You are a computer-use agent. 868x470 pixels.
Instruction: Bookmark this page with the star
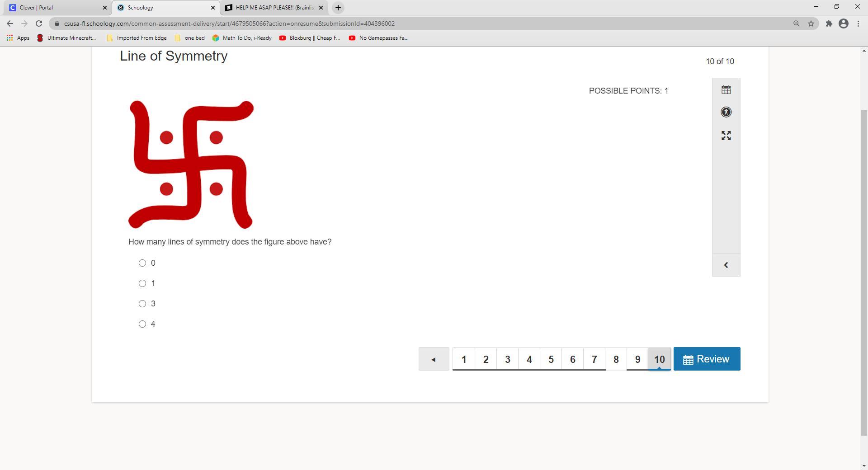[811, 23]
